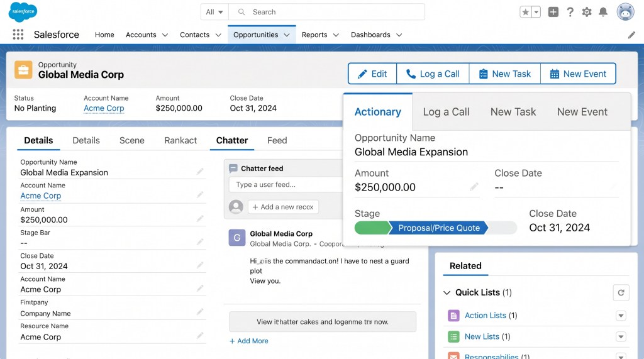This screenshot has height=359, width=644.
Task: Click View chatter cakes banner button
Action: (323, 322)
